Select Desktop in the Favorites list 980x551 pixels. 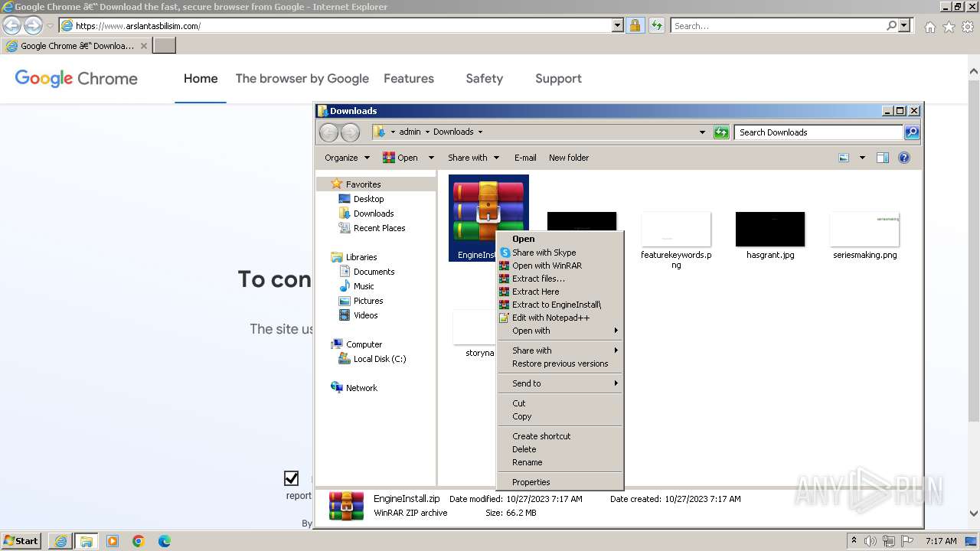point(368,199)
